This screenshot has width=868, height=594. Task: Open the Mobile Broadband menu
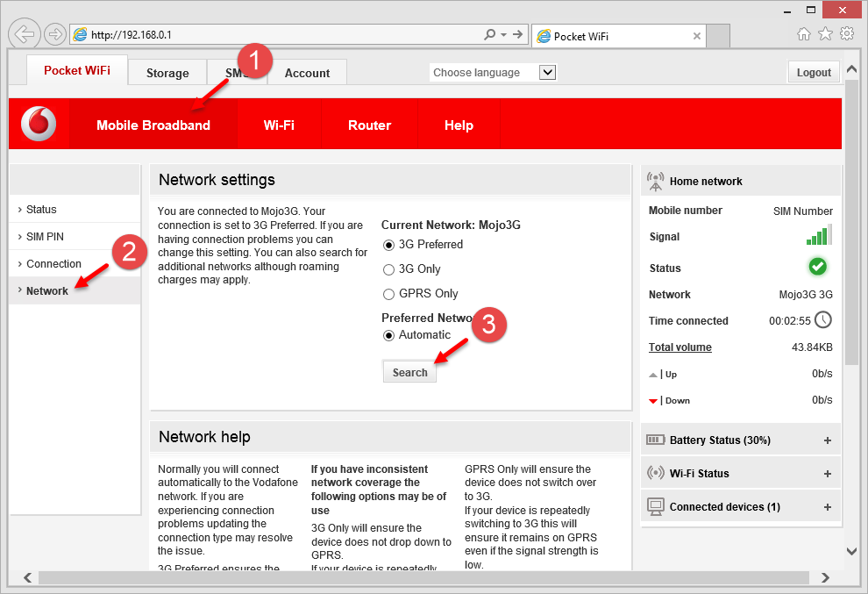(x=153, y=125)
